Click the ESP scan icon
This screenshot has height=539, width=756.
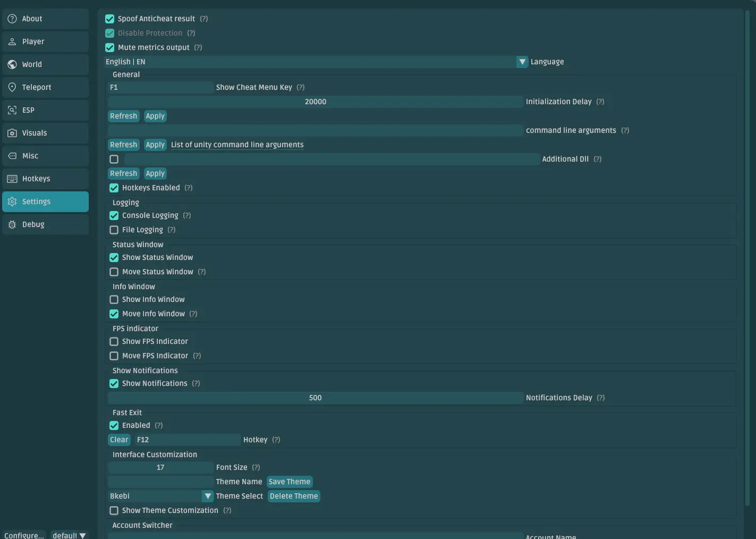pyautogui.click(x=12, y=110)
